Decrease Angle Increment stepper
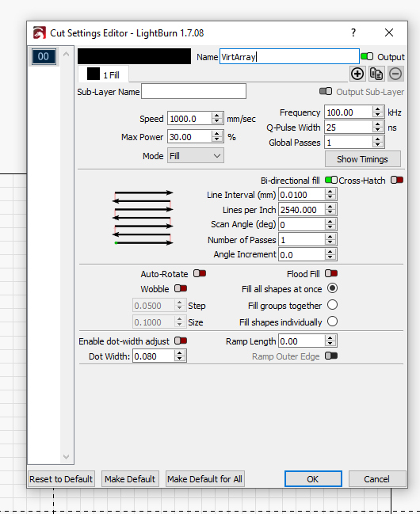The image size is (420, 514). 330,257
